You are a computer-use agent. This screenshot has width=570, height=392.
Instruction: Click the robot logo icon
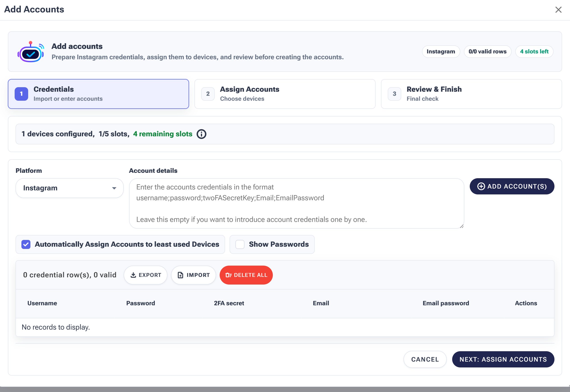click(x=31, y=52)
